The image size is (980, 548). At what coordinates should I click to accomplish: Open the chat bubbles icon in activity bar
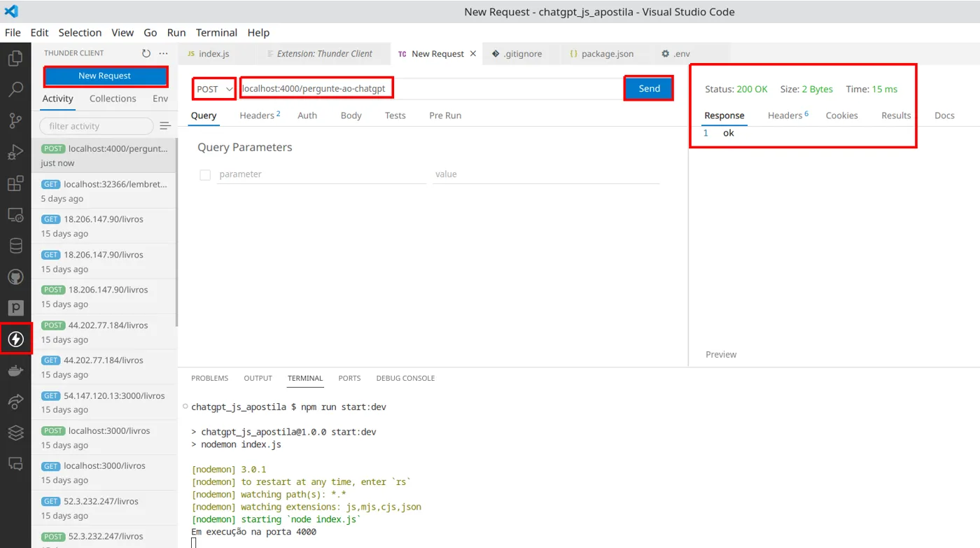[x=15, y=464]
